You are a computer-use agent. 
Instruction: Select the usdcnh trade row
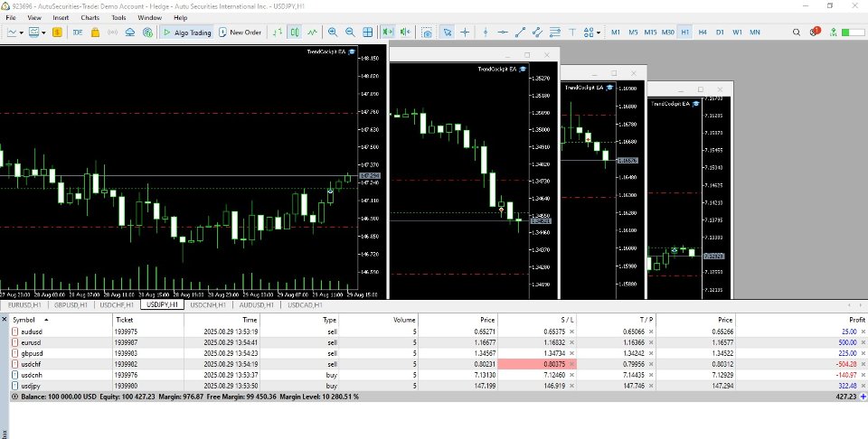point(438,375)
